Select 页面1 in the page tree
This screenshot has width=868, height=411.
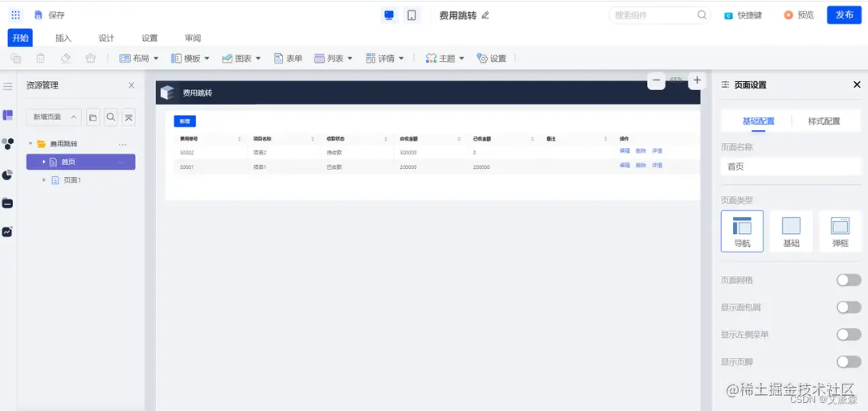(72, 180)
